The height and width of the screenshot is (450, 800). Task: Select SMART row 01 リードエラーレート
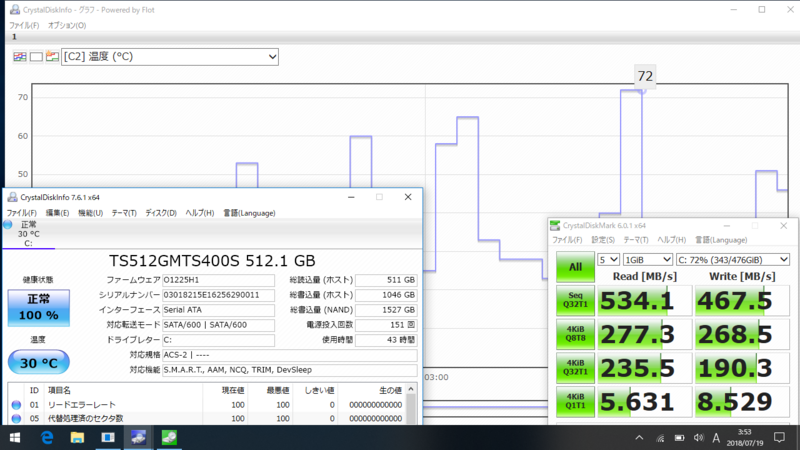click(207, 405)
